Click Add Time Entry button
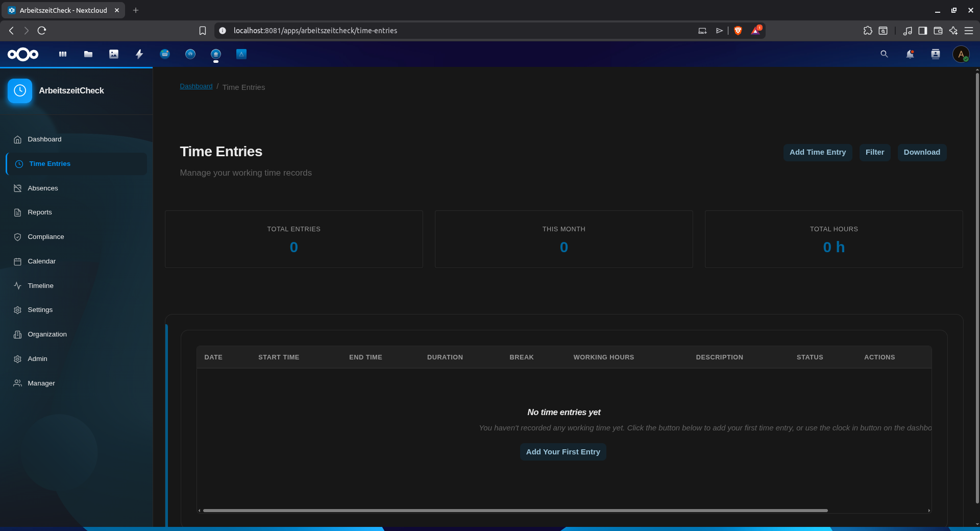Screen dimensions: 980x531 [x=817, y=152]
